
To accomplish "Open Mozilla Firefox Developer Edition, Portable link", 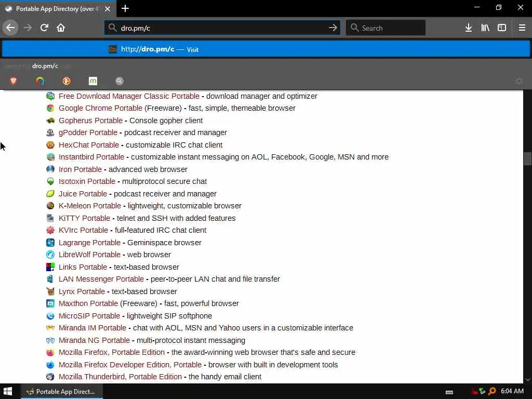I will (130, 365).
